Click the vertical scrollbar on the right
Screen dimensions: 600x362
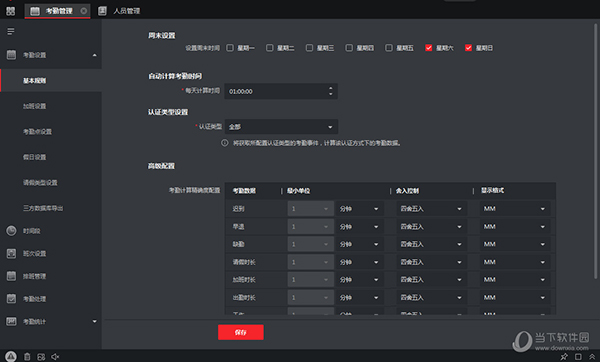pyautogui.click(x=595, y=151)
